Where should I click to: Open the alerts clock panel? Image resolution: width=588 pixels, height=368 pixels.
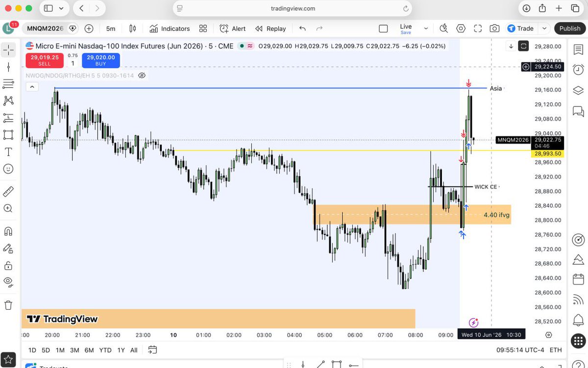pos(578,70)
